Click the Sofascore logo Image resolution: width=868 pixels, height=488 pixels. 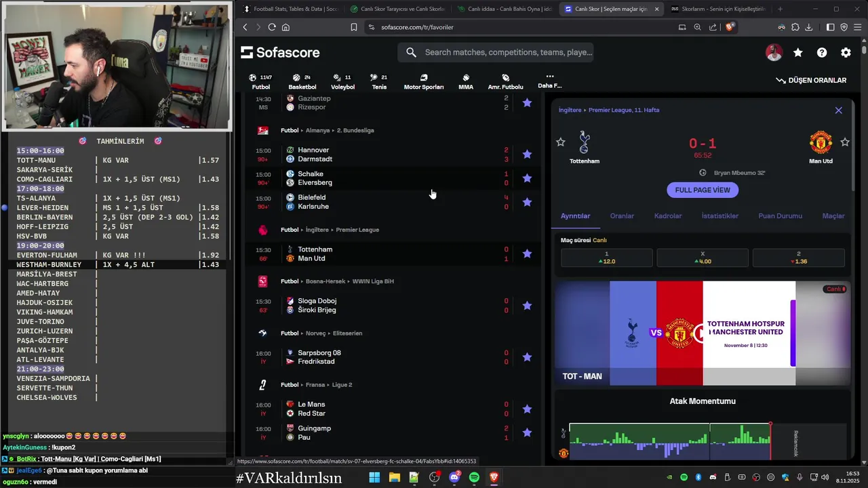[x=280, y=52]
